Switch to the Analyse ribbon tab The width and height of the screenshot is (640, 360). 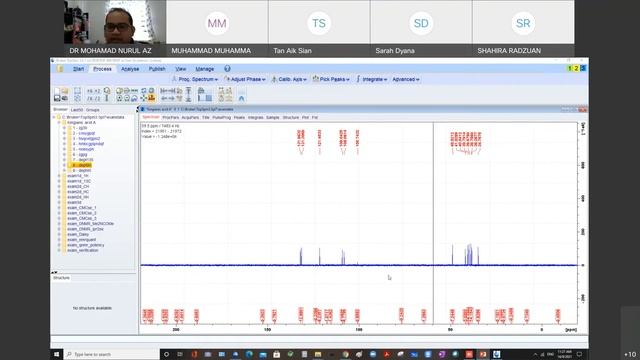pyautogui.click(x=130, y=69)
